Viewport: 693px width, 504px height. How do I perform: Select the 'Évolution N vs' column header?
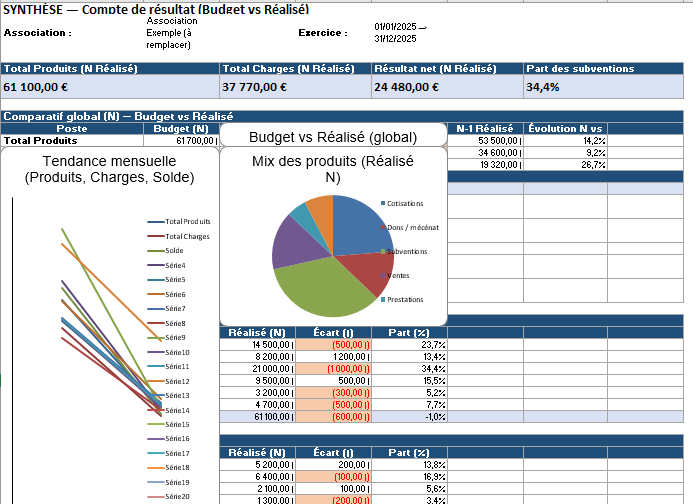tap(565, 128)
